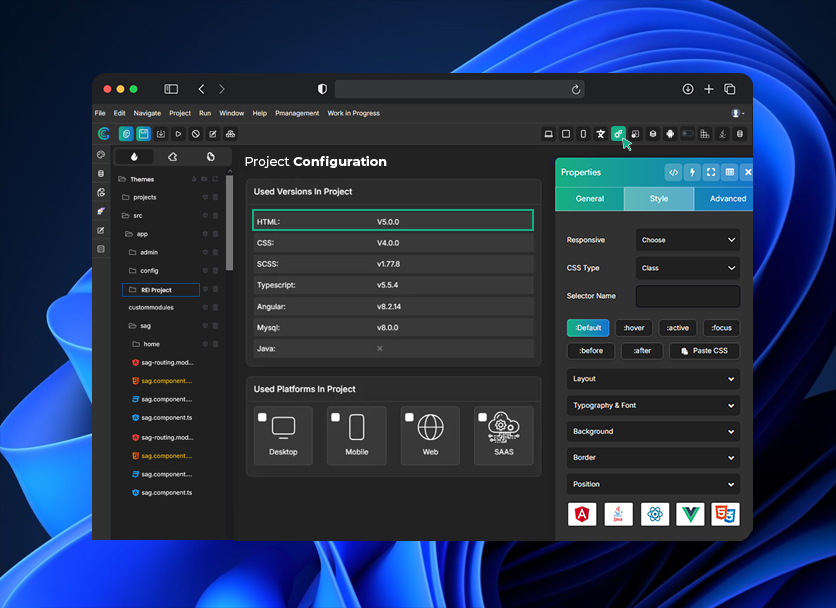Click the browser address bar

coord(460,89)
